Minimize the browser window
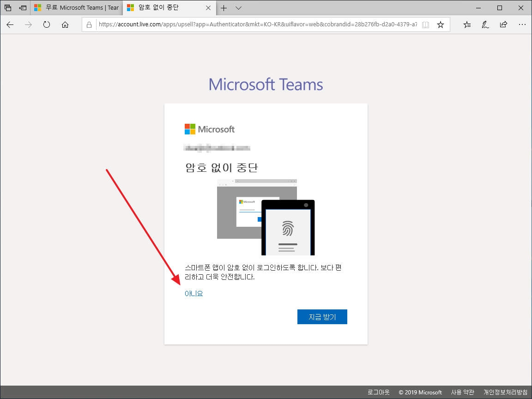This screenshot has width=532, height=399. (479, 8)
